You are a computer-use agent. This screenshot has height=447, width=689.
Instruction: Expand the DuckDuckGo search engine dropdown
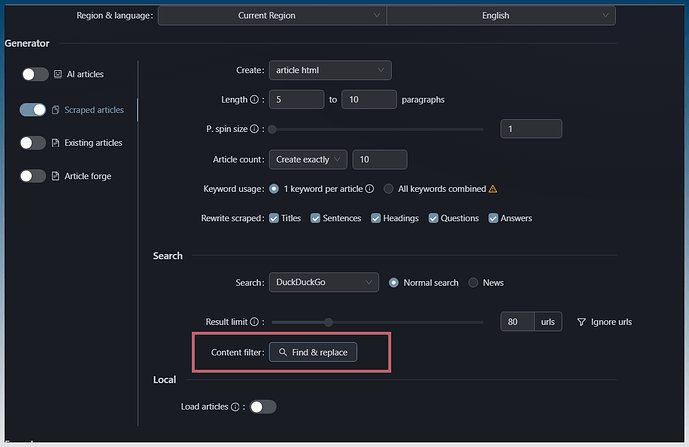click(324, 283)
